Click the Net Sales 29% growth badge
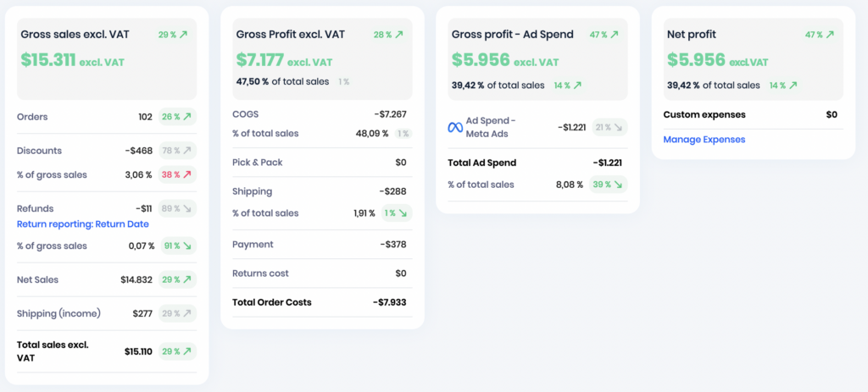The image size is (868, 392). [177, 279]
